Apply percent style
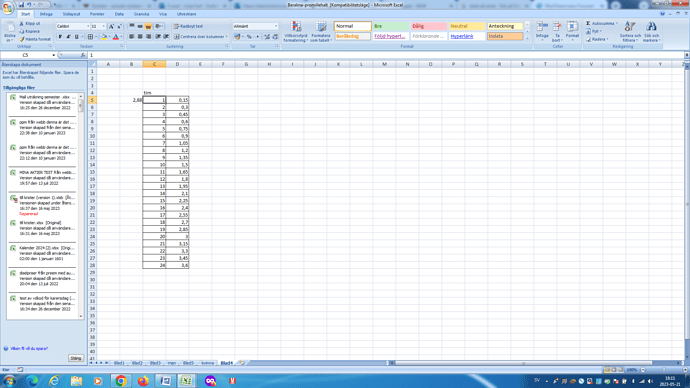Viewport: 690px width, 388px height. (249, 37)
